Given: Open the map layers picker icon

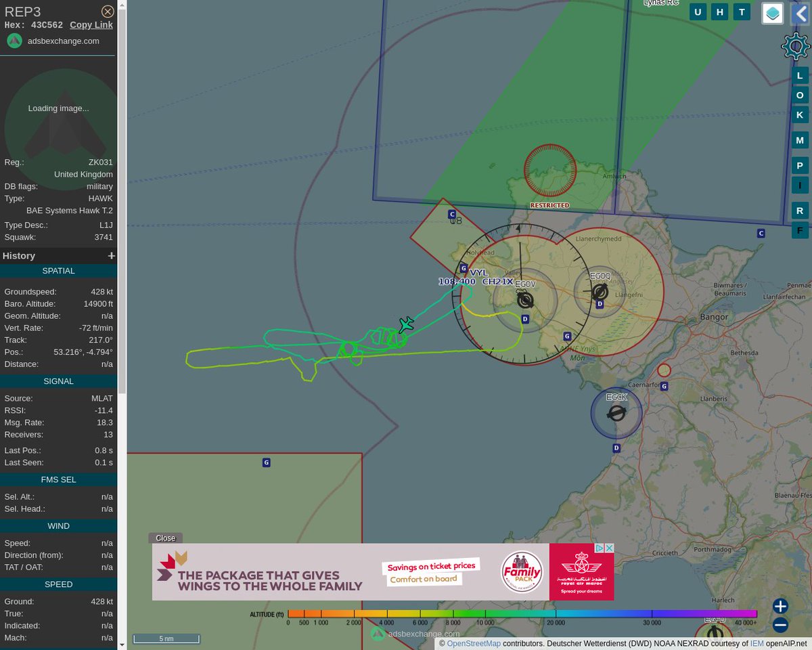Looking at the screenshot, I should pyautogui.click(x=772, y=13).
